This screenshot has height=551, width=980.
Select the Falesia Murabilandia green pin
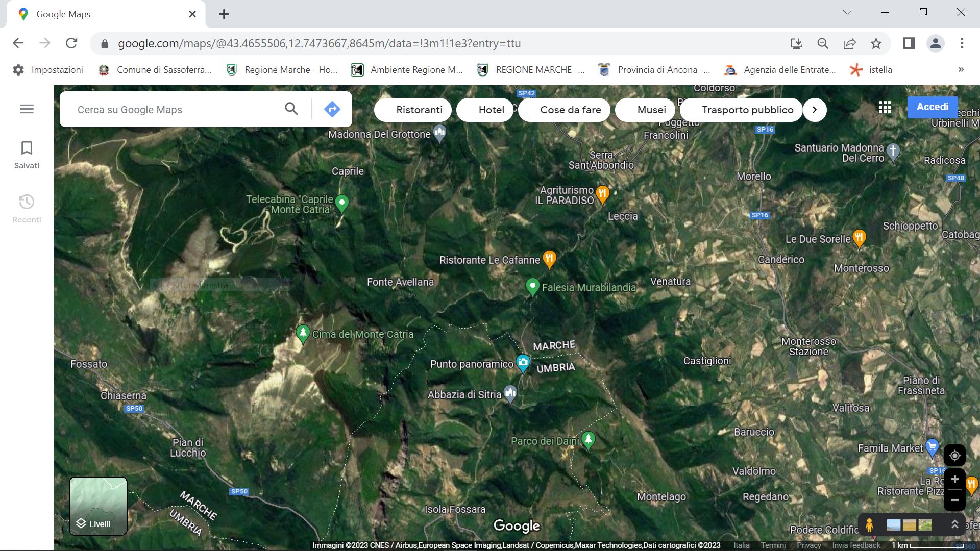click(x=532, y=286)
